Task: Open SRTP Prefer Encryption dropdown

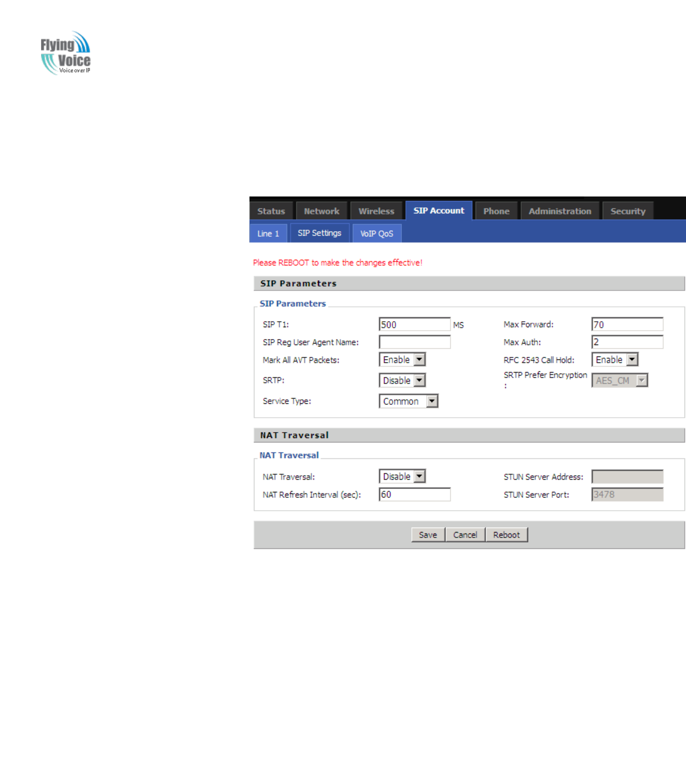Action: click(620, 380)
